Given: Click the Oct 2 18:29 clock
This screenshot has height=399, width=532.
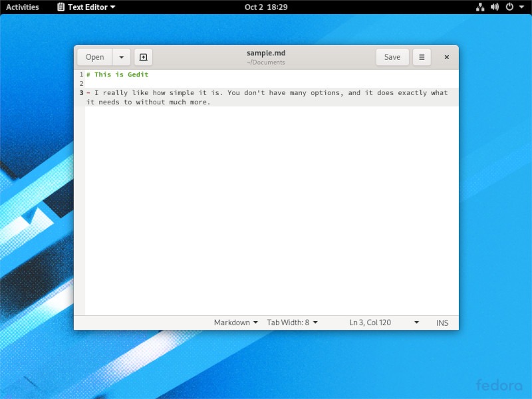Looking at the screenshot, I should (266, 7).
